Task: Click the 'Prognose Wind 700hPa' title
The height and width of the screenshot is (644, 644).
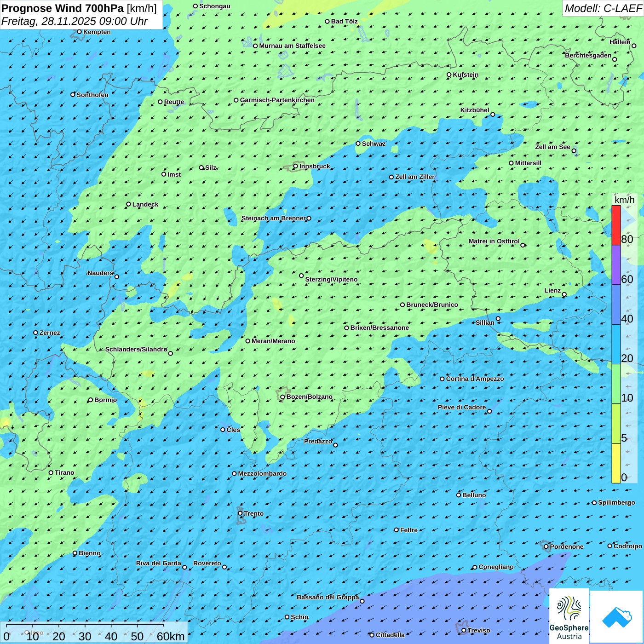Action: coord(63,8)
